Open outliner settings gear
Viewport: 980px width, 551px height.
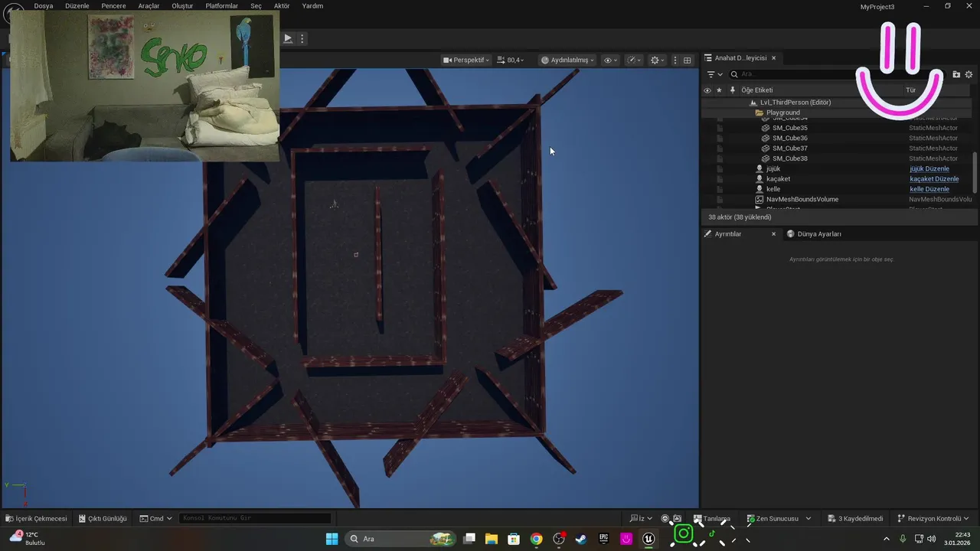pos(969,74)
